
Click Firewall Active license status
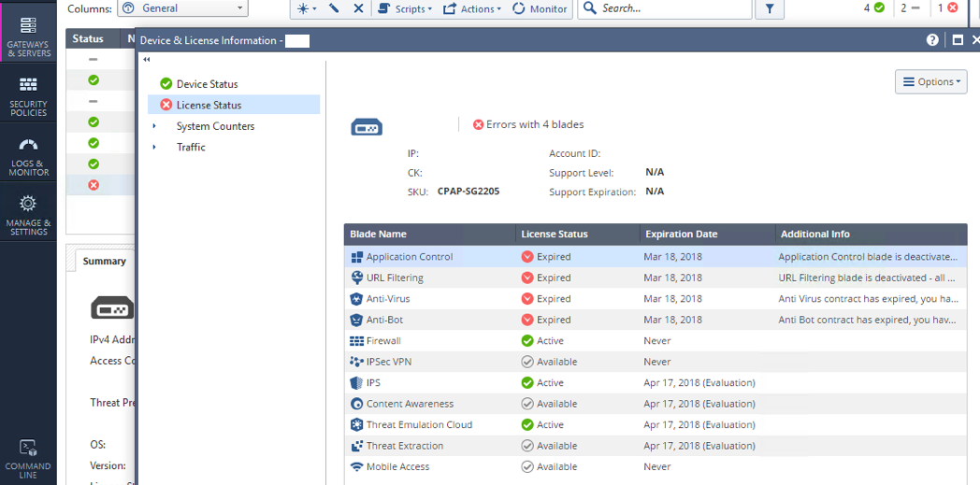pyautogui.click(x=542, y=341)
